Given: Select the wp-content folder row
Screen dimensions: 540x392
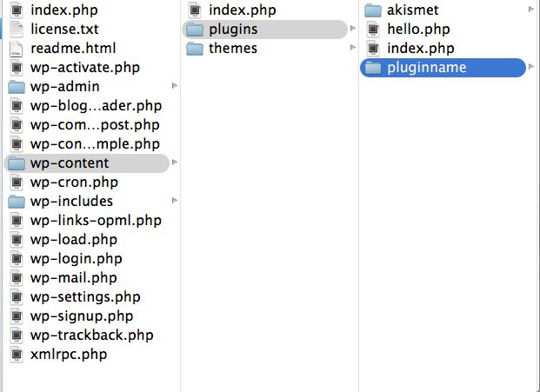Looking at the screenshot, I should (x=87, y=163).
